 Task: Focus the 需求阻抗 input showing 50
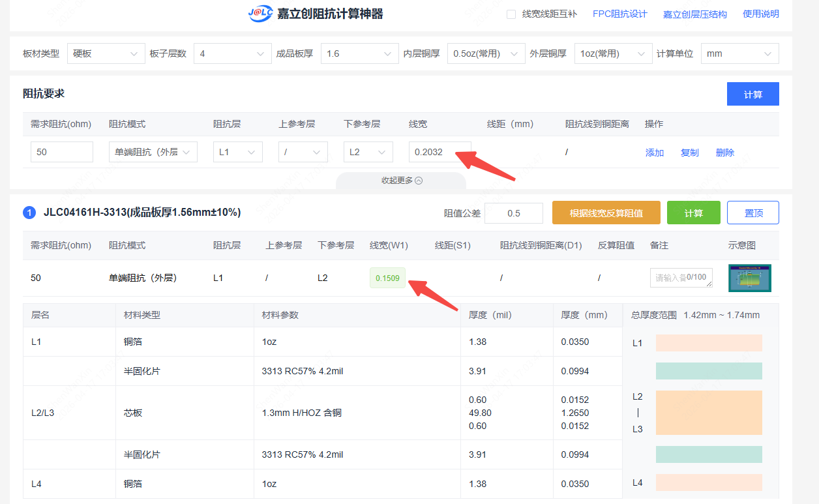62,152
